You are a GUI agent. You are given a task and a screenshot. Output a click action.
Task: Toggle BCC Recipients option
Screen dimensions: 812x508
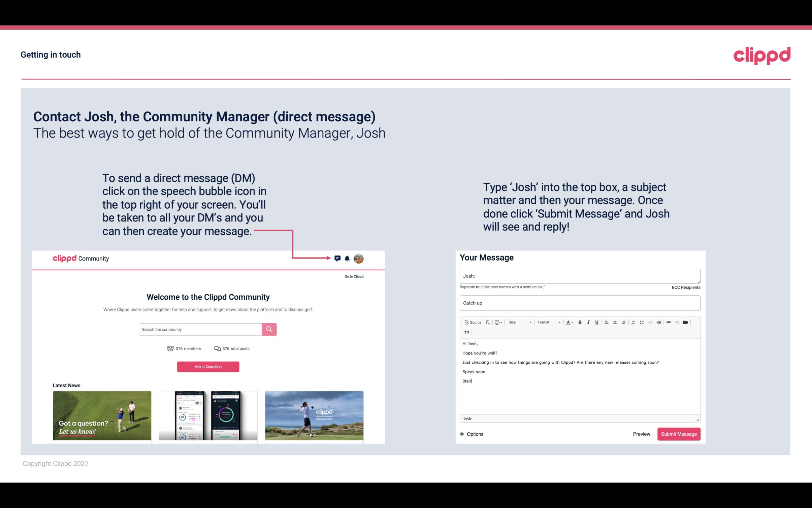coord(685,287)
